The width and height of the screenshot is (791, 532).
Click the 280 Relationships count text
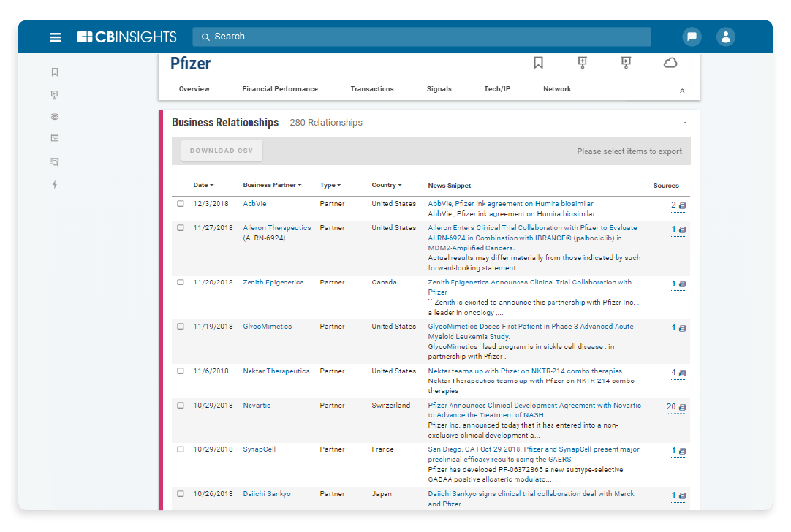[326, 123]
